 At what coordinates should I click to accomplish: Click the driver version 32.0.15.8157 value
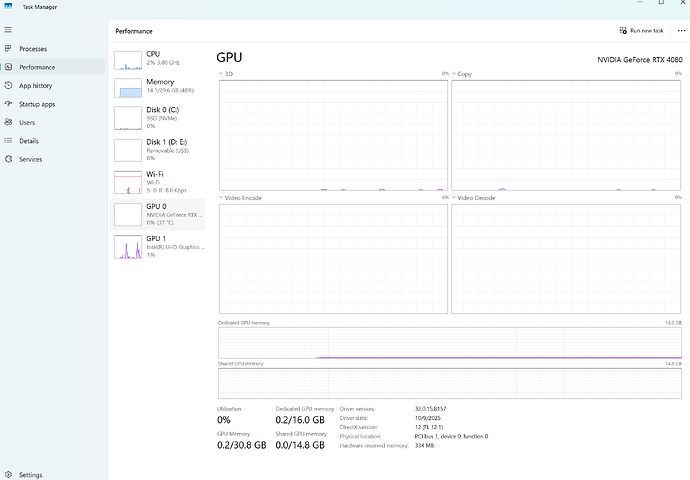[x=430, y=409]
